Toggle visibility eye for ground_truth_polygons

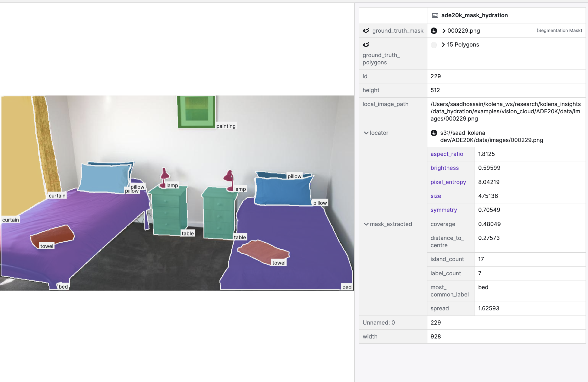366,45
